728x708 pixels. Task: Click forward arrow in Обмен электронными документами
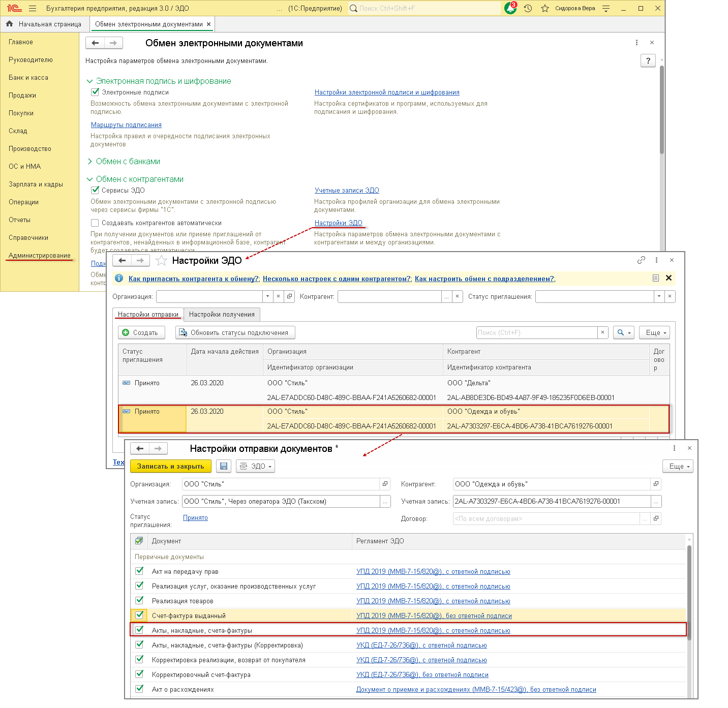click(x=113, y=43)
